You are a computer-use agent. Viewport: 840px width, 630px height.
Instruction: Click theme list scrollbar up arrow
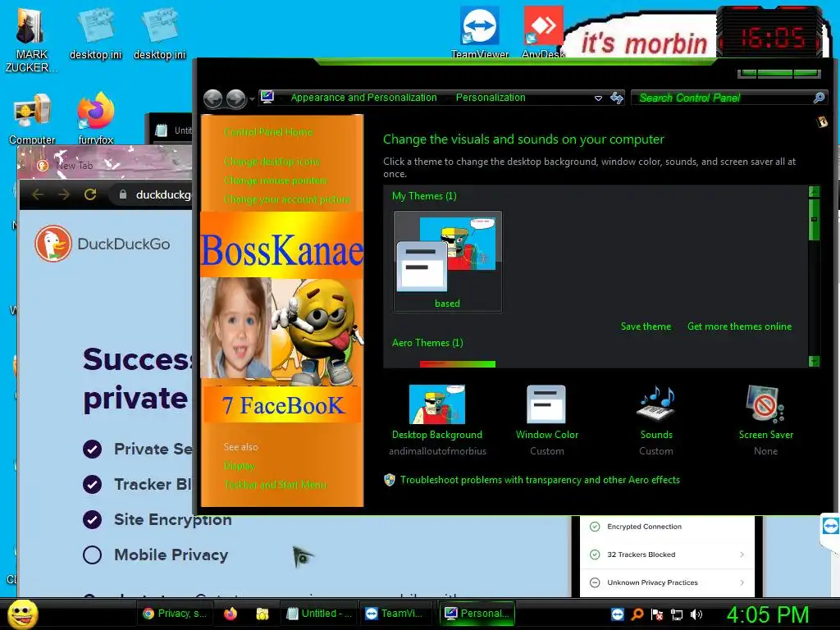tap(814, 191)
